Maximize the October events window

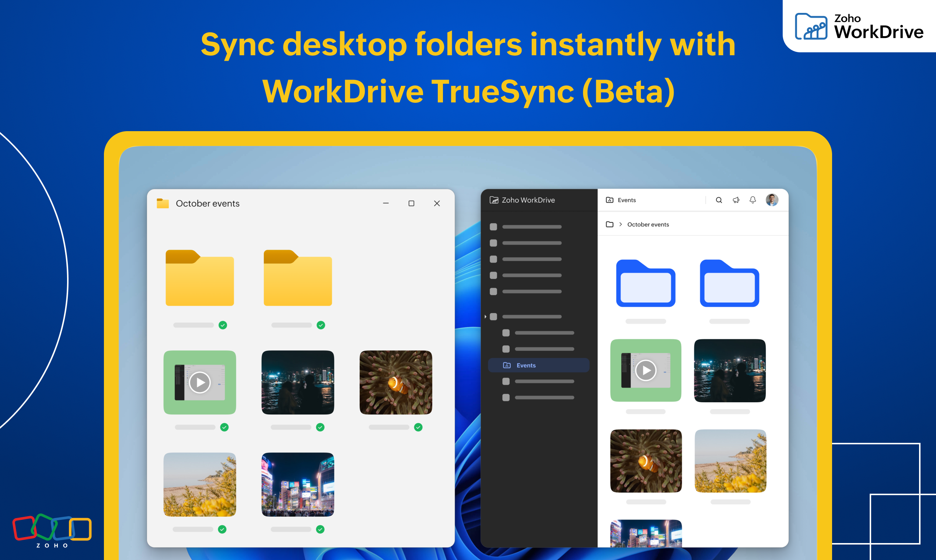[x=411, y=203]
